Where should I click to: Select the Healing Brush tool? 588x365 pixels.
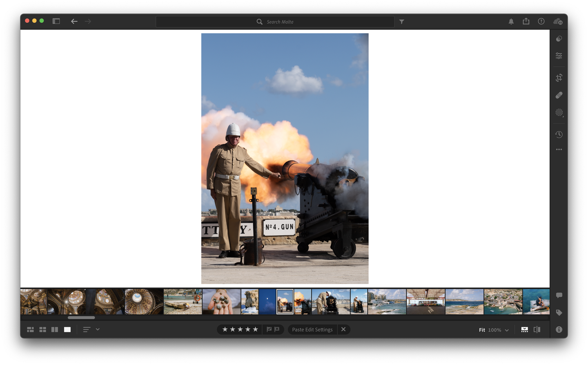coord(559,95)
